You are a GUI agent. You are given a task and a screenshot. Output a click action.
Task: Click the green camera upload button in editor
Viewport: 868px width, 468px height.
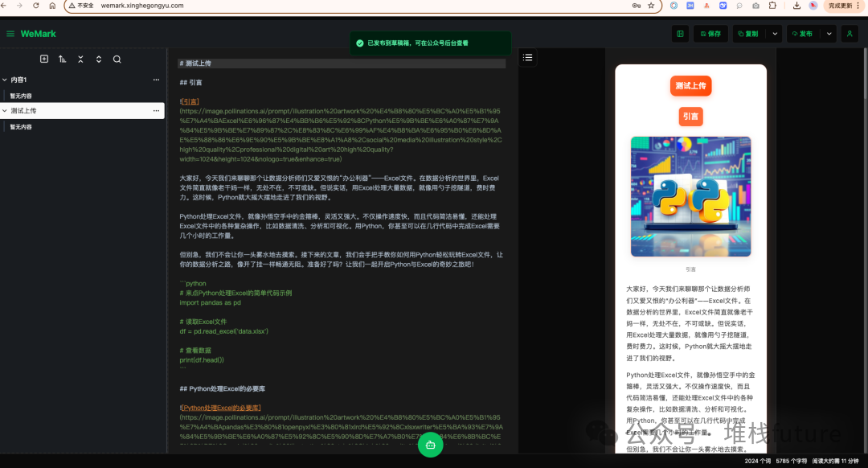click(x=431, y=444)
